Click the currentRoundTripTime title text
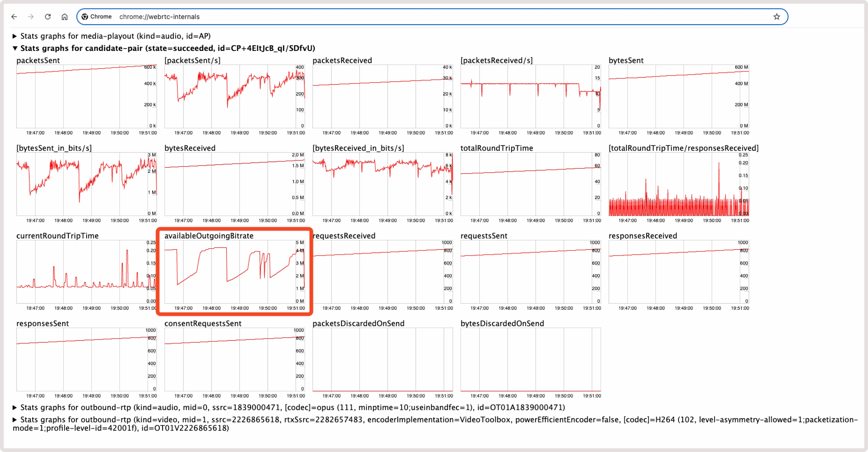Viewport: 868px width, 452px height. pos(58,236)
